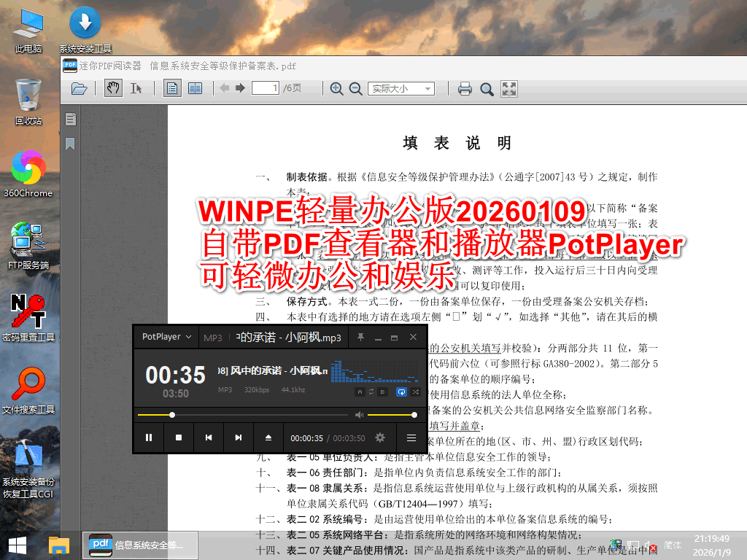Show PDF bookmarks panel in the sidebar

(69, 144)
